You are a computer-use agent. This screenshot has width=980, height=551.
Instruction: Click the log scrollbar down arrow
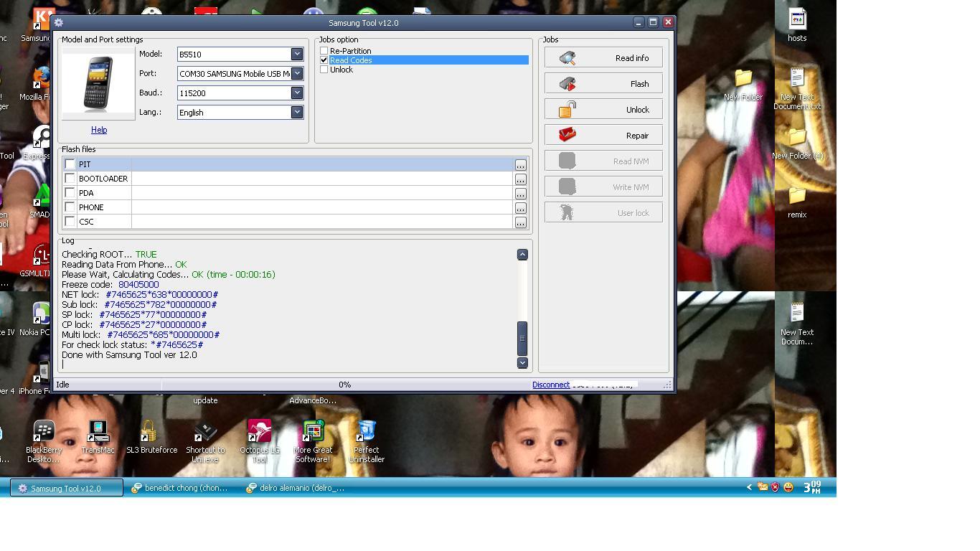[522, 363]
